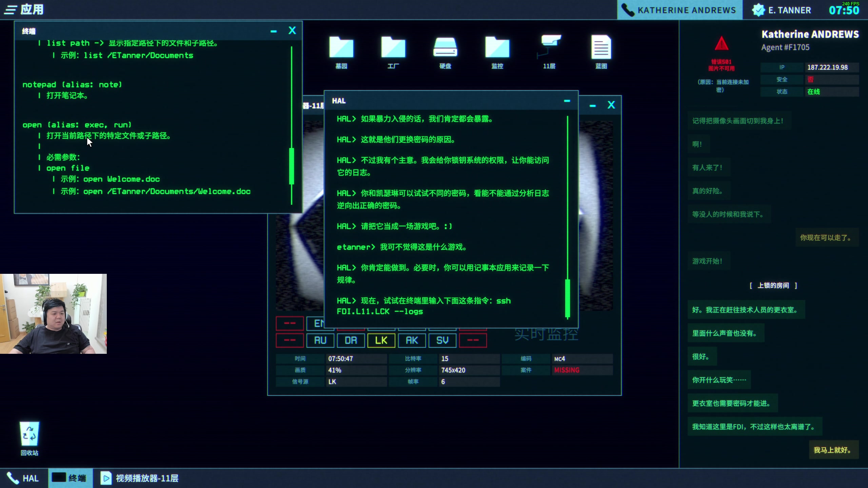Open HAL chat from taskbar
Image resolution: width=868 pixels, height=488 pixels.
[x=23, y=478]
